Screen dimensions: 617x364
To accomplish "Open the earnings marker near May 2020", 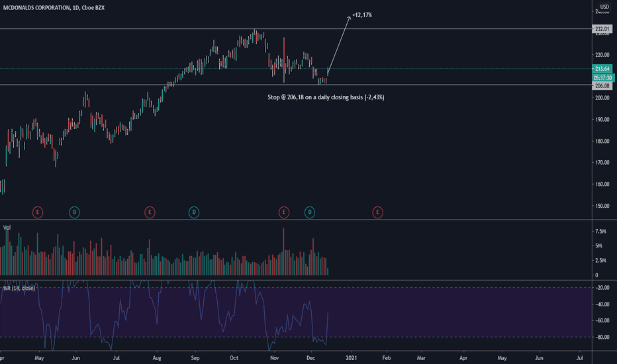I will [x=37, y=212].
